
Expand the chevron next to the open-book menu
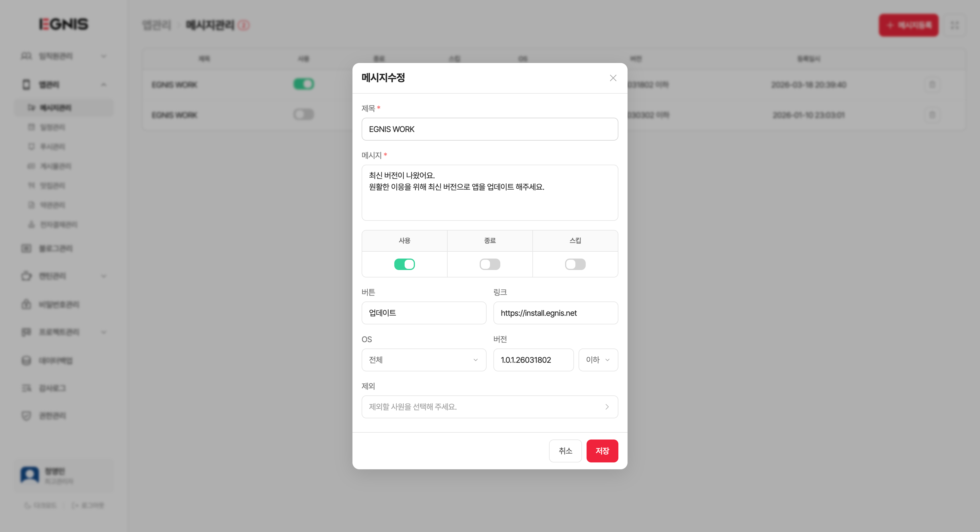click(x=103, y=56)
